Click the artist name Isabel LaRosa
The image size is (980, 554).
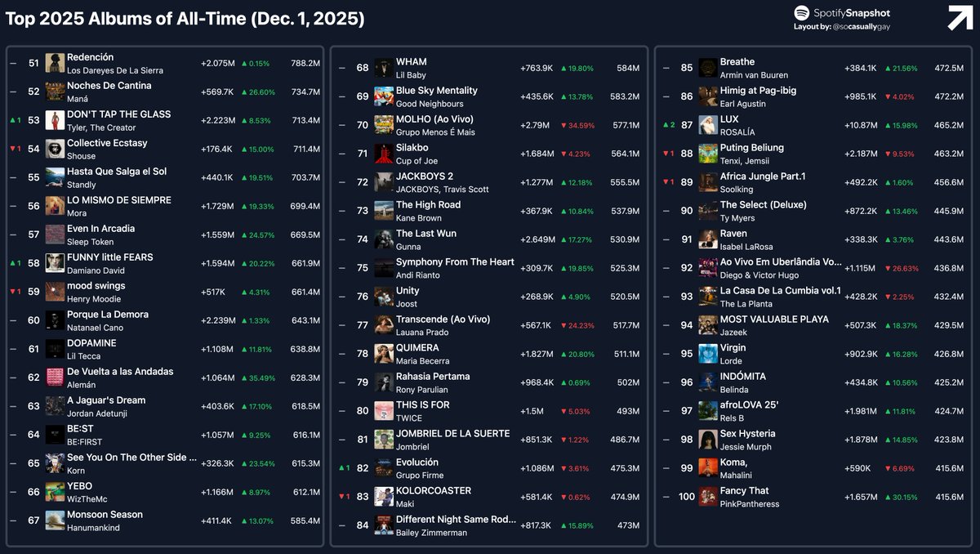click(746, 247)
